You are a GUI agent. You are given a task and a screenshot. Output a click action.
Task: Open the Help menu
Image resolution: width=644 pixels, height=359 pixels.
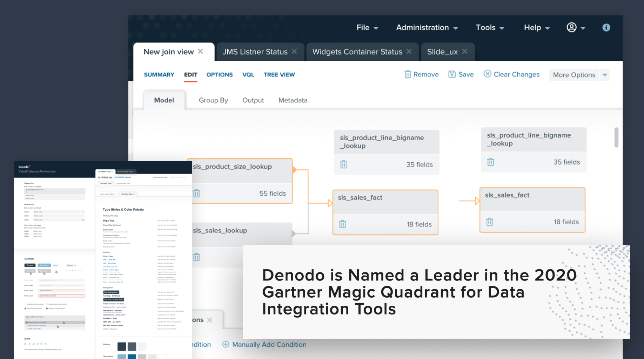pos(537,27)
